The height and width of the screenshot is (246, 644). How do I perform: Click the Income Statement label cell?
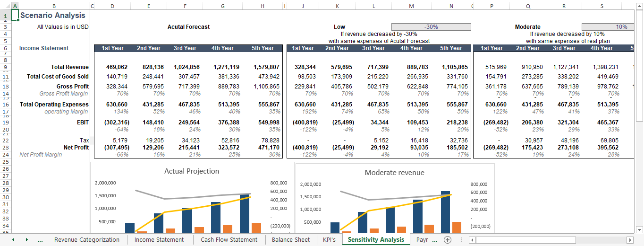(x=44, y=48)
